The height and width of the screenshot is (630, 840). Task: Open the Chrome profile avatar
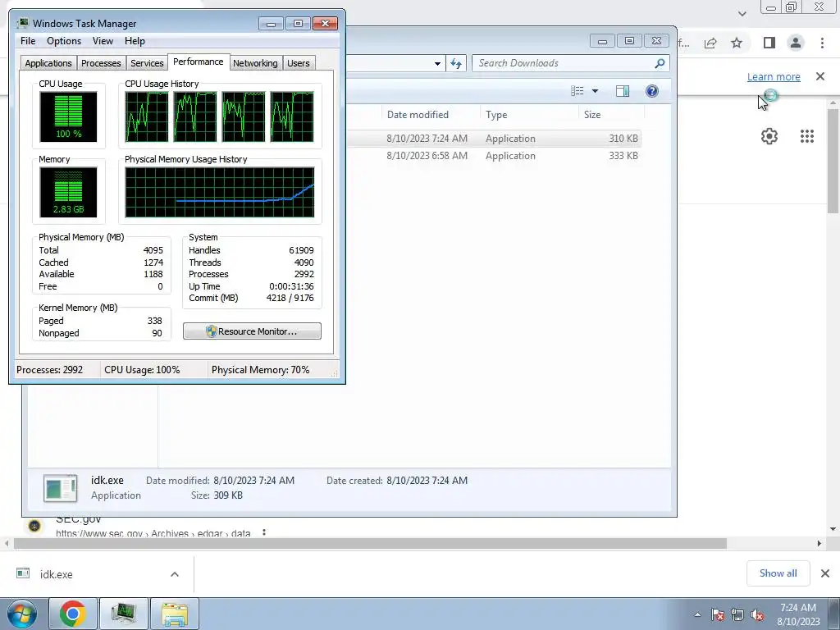tap(796, 43)
